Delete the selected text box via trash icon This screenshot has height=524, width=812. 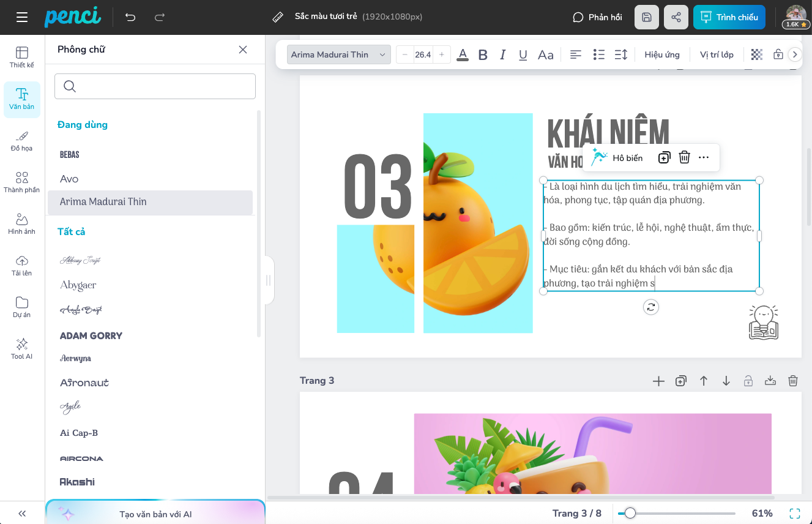[684, 158]
